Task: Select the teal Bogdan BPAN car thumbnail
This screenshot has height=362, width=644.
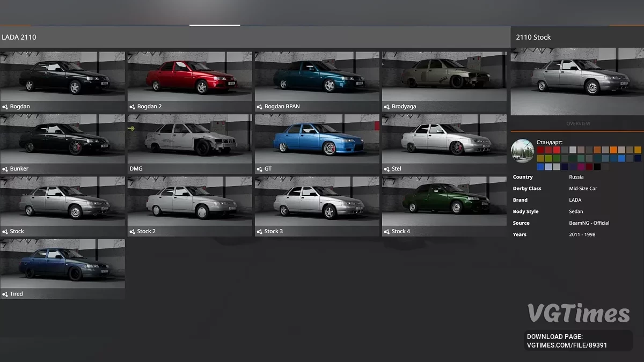Action: [x=317, y=76]
